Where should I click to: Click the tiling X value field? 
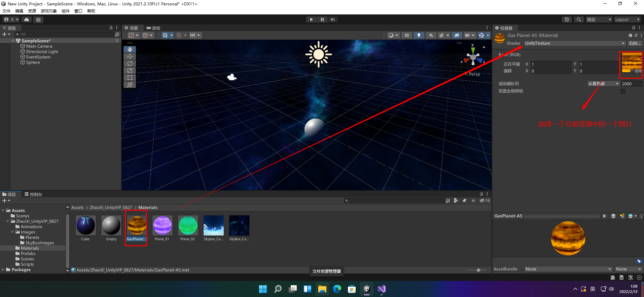tap(551, 64)
